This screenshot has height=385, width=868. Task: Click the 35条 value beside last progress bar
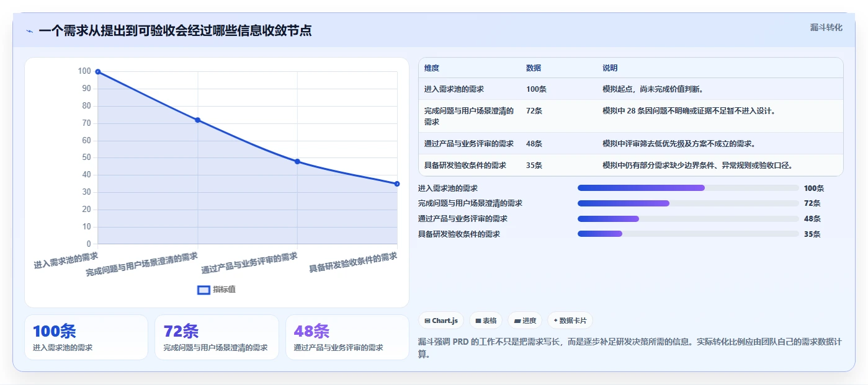812,234
